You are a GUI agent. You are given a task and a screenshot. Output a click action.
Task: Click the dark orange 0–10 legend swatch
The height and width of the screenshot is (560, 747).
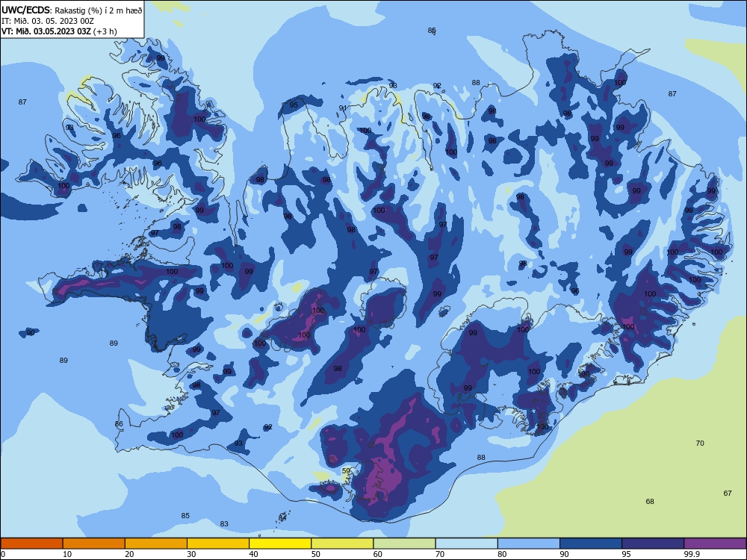31,544
